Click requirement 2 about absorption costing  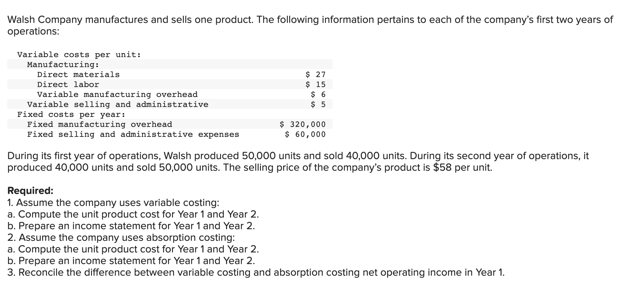[x=121, y=237]
